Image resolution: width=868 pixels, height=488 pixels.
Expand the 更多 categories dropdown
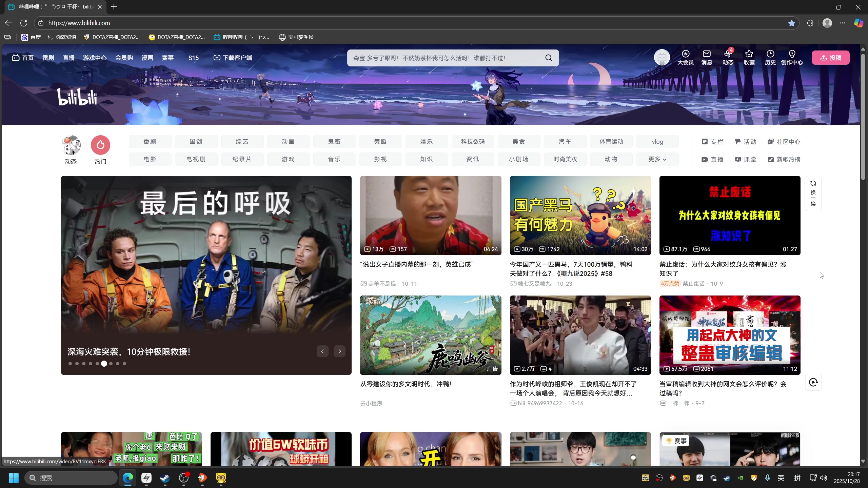[x=656, y=159]
